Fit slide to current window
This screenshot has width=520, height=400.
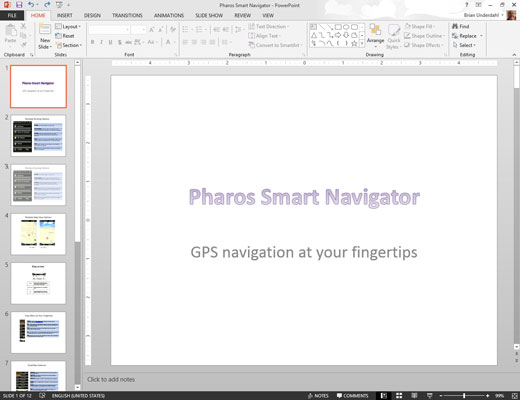point(514,396)
